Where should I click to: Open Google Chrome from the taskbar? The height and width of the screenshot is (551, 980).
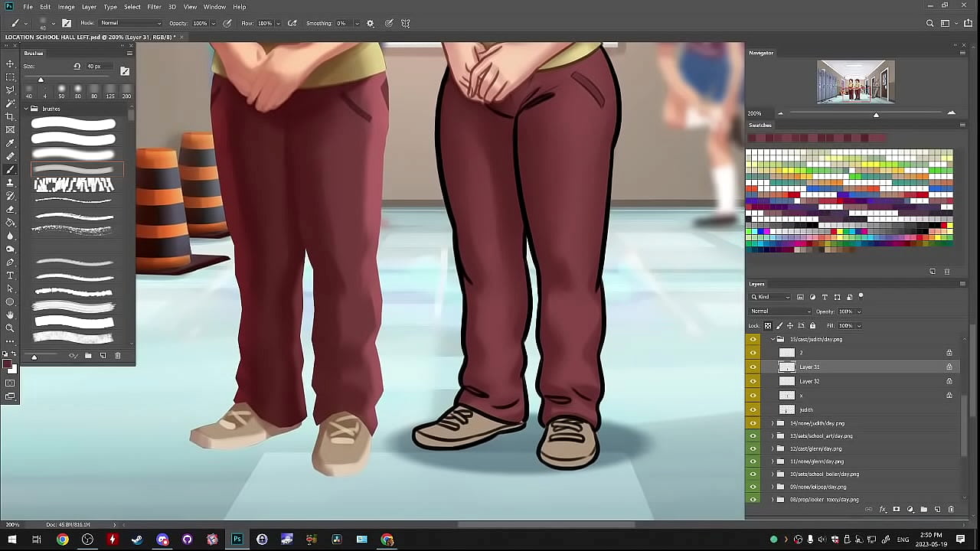click(63, 540)
